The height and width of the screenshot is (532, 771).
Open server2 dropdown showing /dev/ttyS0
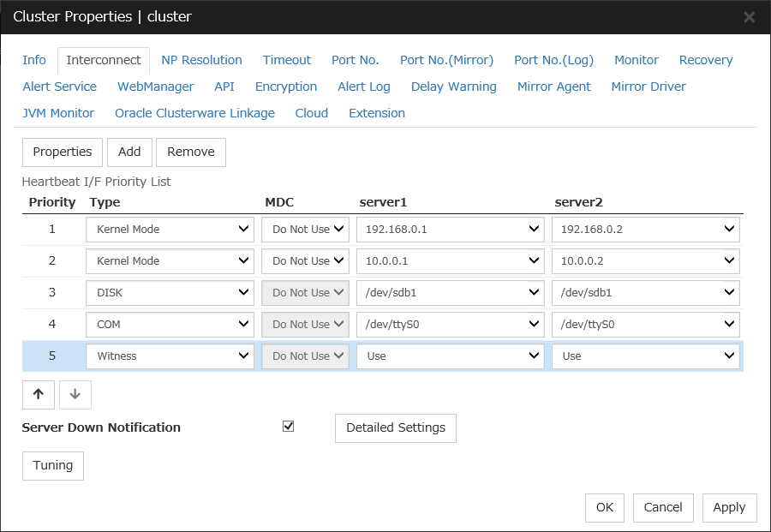tap(645, 325)
